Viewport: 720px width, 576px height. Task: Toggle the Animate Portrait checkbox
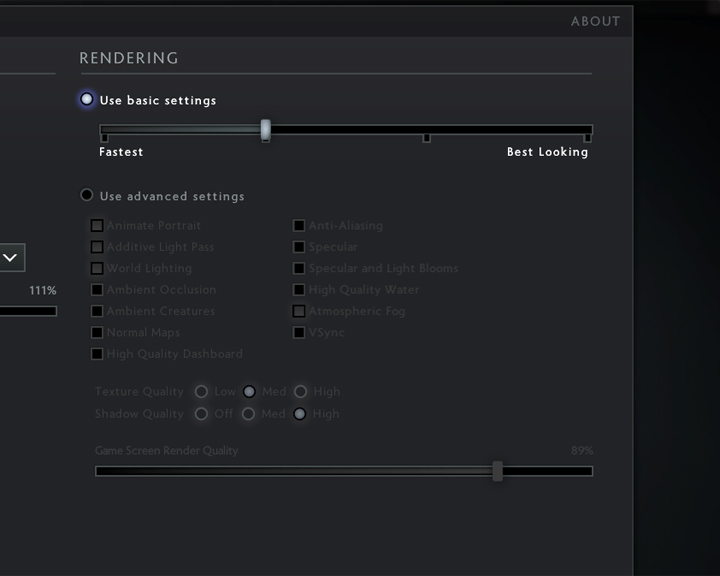tap(97, 226)
